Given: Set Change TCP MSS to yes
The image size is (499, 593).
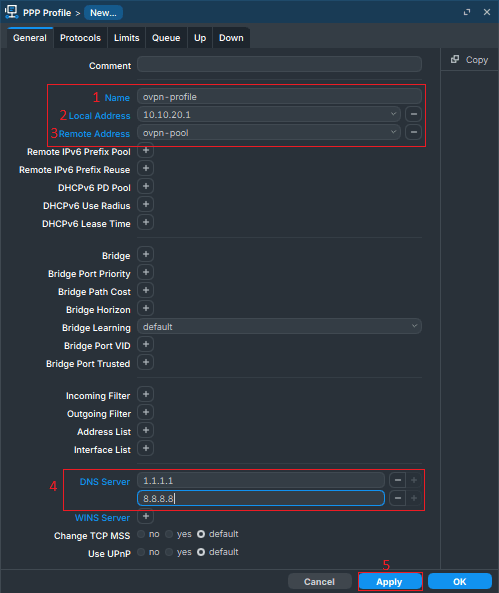Looking at the screenshot, I should (169, 534).
